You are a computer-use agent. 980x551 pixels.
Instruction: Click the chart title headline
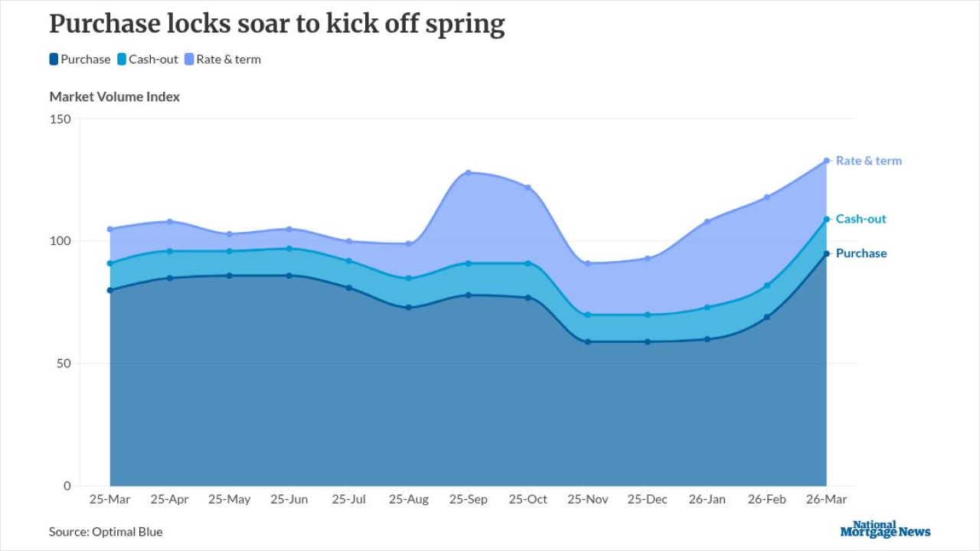(277, 24)
